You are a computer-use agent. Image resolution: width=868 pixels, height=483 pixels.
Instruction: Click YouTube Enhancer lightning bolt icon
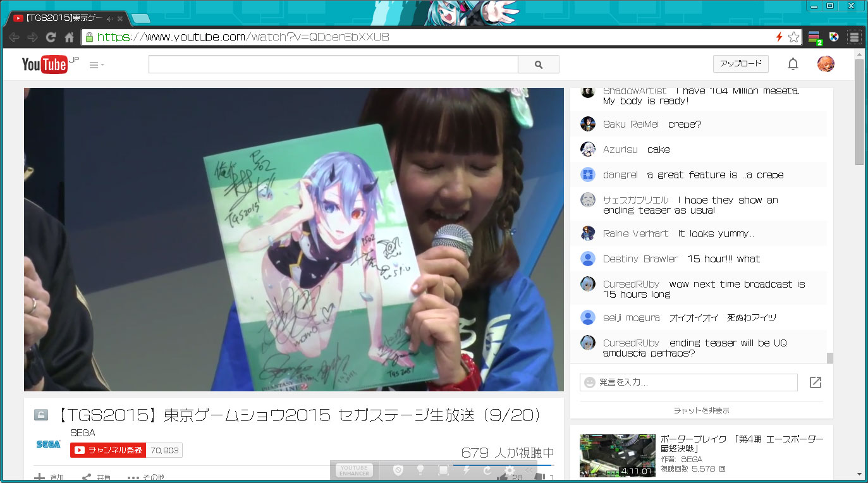[x=467, y=470]
